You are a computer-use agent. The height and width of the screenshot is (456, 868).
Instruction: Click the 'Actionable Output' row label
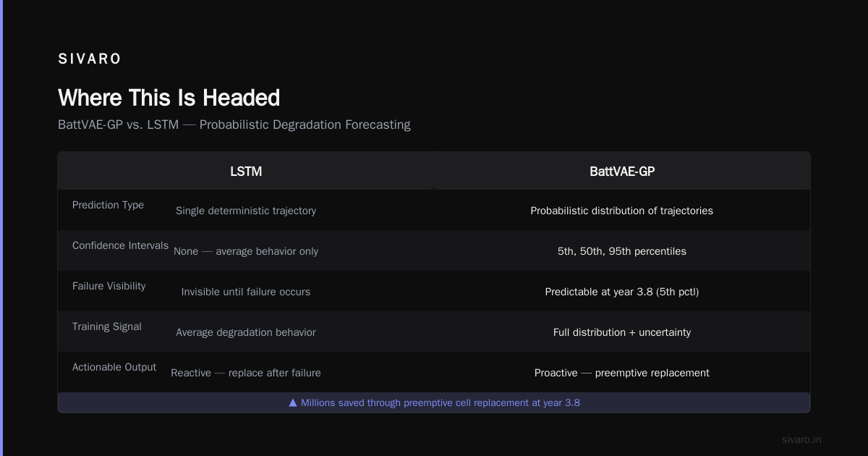[x=114, y=367]
